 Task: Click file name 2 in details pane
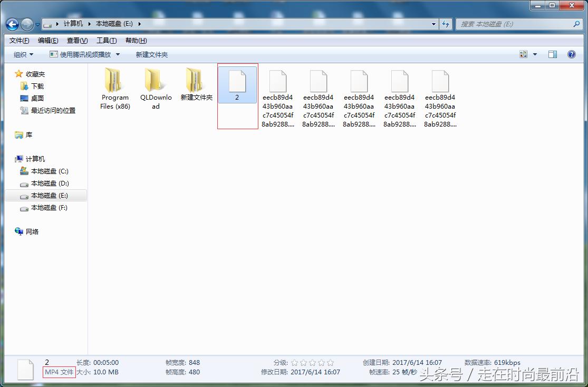tap(47, 362)
